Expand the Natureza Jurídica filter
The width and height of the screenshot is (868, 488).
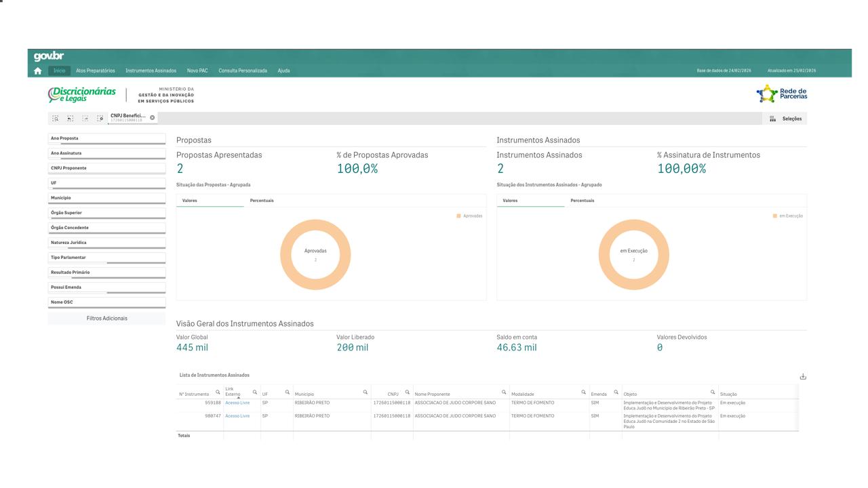pyautogui.click(x=106, y=243)
